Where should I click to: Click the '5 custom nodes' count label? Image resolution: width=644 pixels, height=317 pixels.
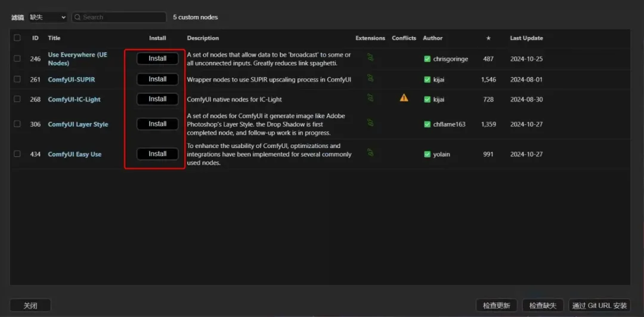pyautogui.click(x=196, y=17)
